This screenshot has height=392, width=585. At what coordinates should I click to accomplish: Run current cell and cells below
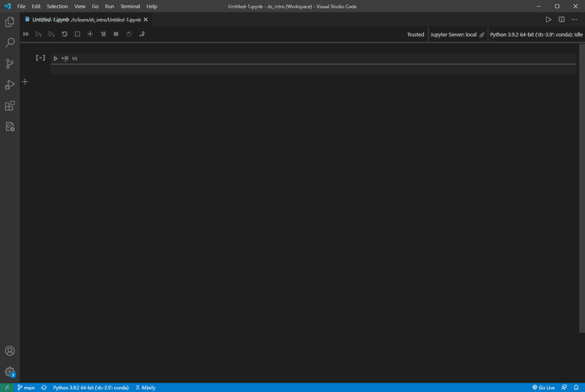pyautogui.click(x=51, y=34)
